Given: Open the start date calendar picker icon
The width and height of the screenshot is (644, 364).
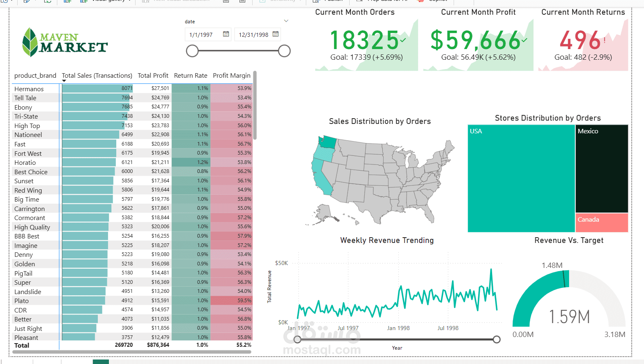Looking at the screenshot, I should click(226, 34).
